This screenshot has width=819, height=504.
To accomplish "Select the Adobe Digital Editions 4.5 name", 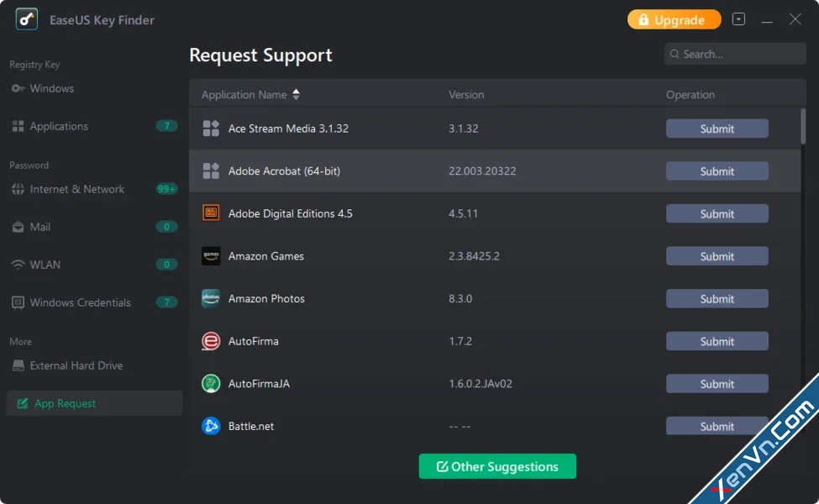I will (291, 213).
